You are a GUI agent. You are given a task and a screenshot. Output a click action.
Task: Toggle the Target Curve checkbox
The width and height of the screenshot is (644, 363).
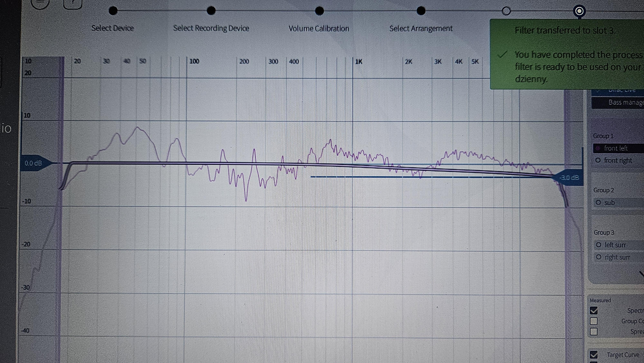point(593,354)
